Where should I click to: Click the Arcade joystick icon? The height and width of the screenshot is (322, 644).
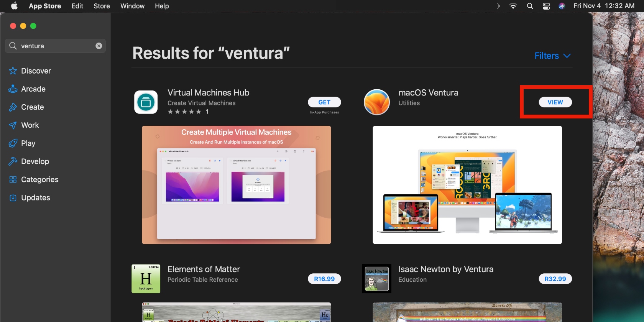(13, 89)
